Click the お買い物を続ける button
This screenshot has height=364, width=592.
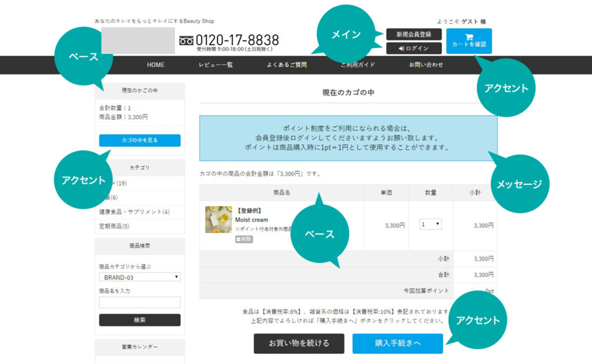[299, 343]
